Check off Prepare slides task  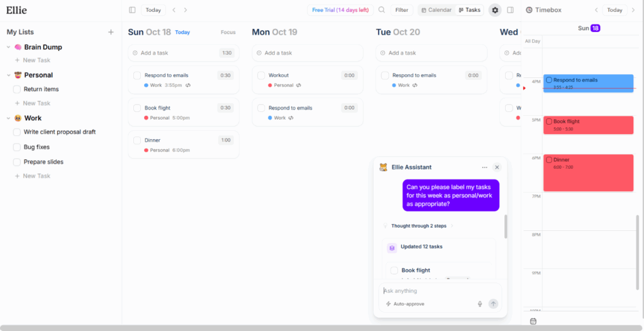click(x=17, y=162)
